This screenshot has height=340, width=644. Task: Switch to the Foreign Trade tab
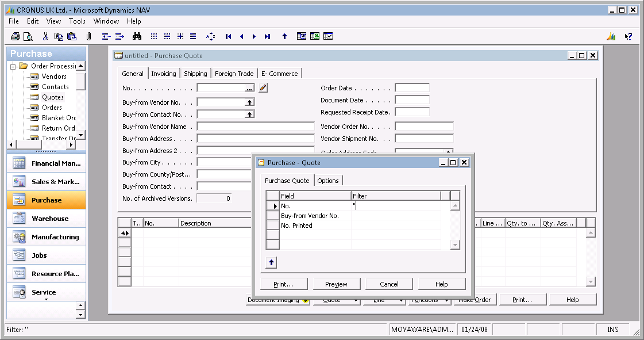(234, 74)
